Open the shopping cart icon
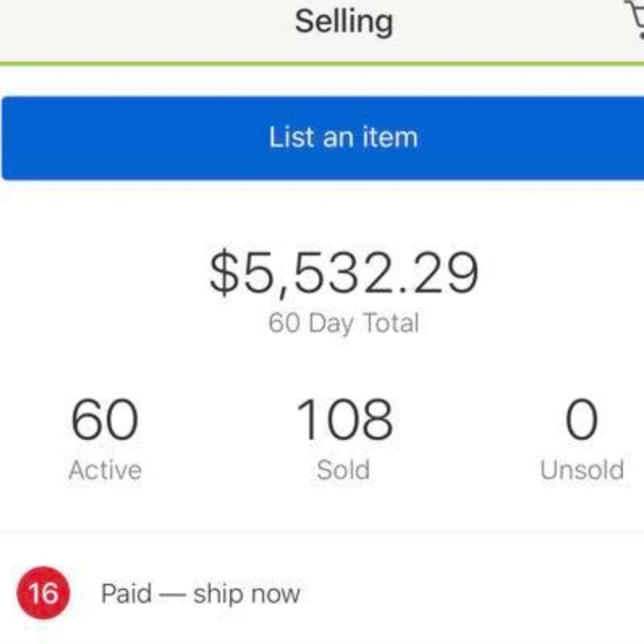This screenshot has height=644, width=644. tap(634, 21)
